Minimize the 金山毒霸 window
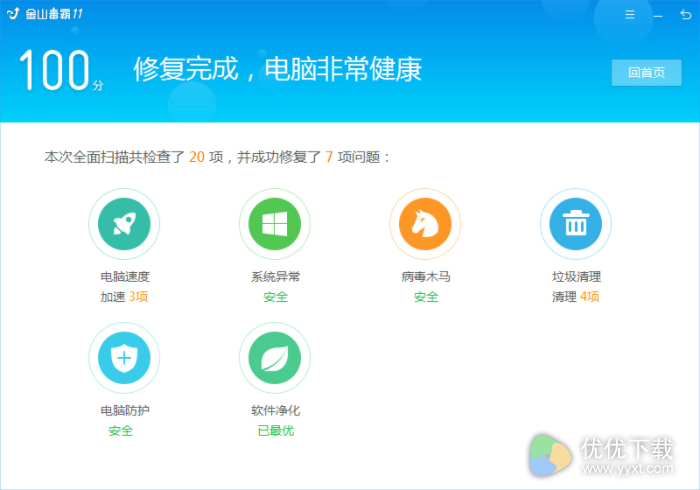 (x=658, y=16)
